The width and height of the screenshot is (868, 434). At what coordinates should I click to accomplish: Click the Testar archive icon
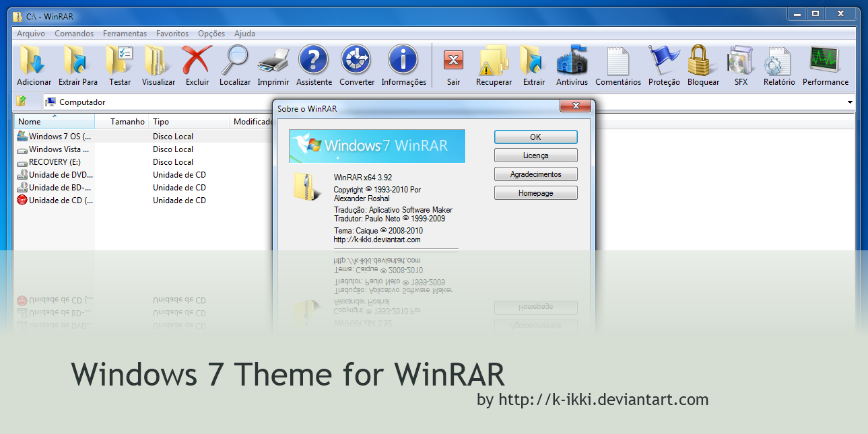tap(120, 62)
